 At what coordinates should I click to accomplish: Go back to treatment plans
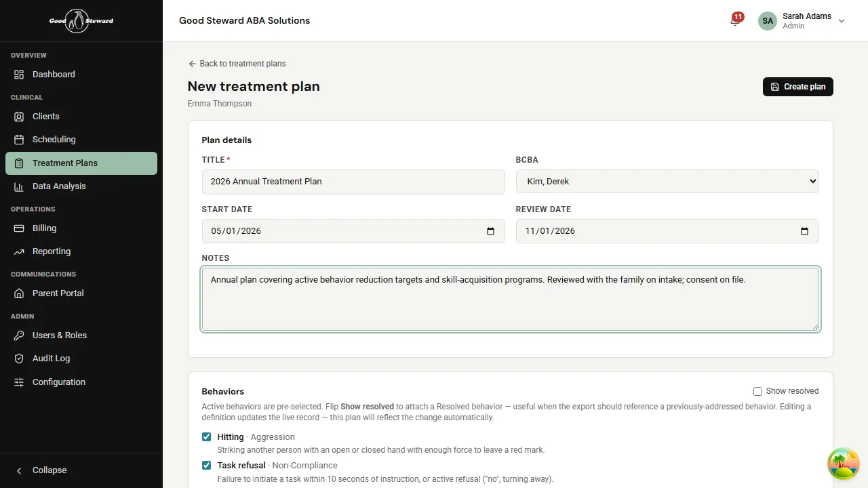[x=237, y=63]
